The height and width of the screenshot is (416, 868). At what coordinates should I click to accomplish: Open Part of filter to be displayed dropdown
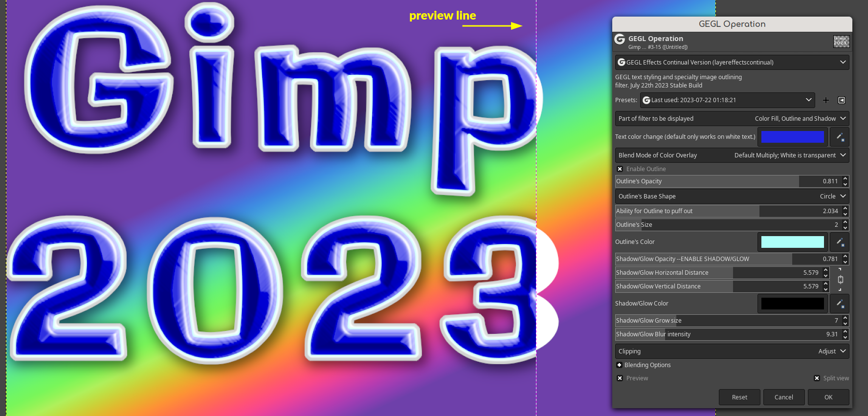pyautogui.click(x=732, y=119)
